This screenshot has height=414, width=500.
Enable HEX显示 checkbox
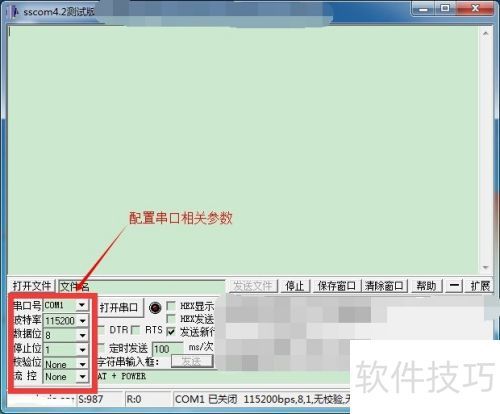171,306
